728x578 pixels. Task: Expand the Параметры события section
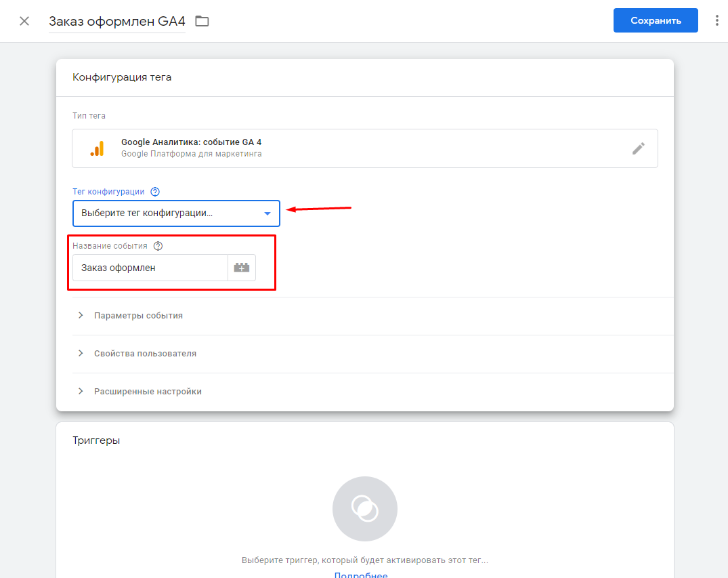138,316
